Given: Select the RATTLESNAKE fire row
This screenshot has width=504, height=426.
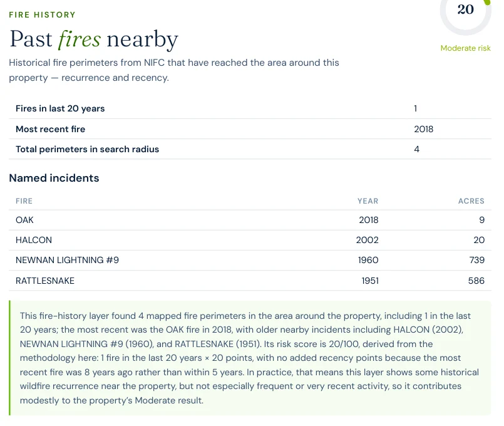Looking at the screenshot, I should coord(250,281).
